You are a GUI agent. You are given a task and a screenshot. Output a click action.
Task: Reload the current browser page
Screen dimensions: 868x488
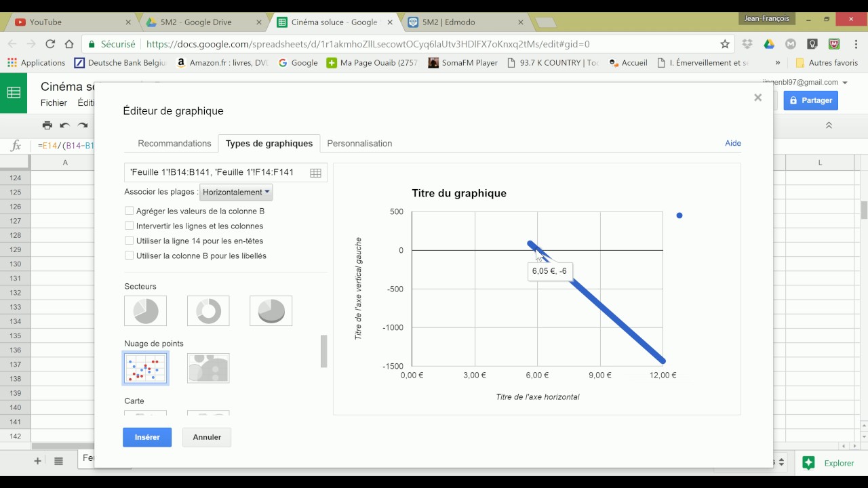pyautogui.click(x=50, y=44)
